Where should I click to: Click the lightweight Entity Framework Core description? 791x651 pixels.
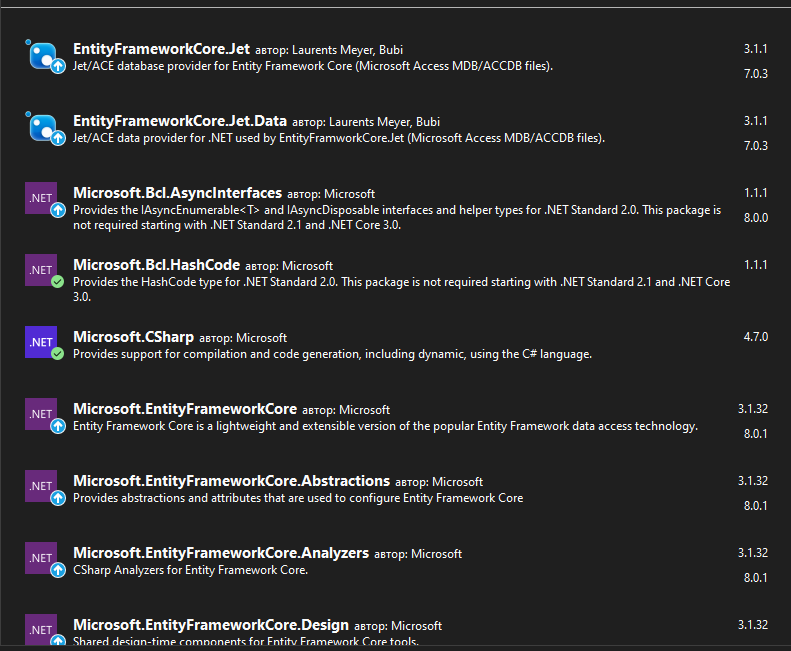(x=385, y=426)
